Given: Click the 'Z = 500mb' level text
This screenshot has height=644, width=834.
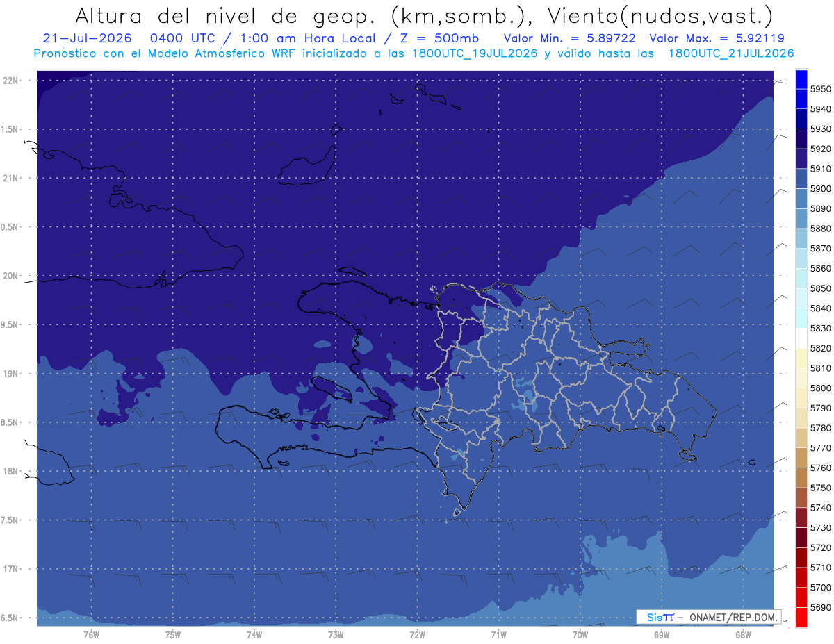Looking at the screenshot, I should (x=440, y=38).
